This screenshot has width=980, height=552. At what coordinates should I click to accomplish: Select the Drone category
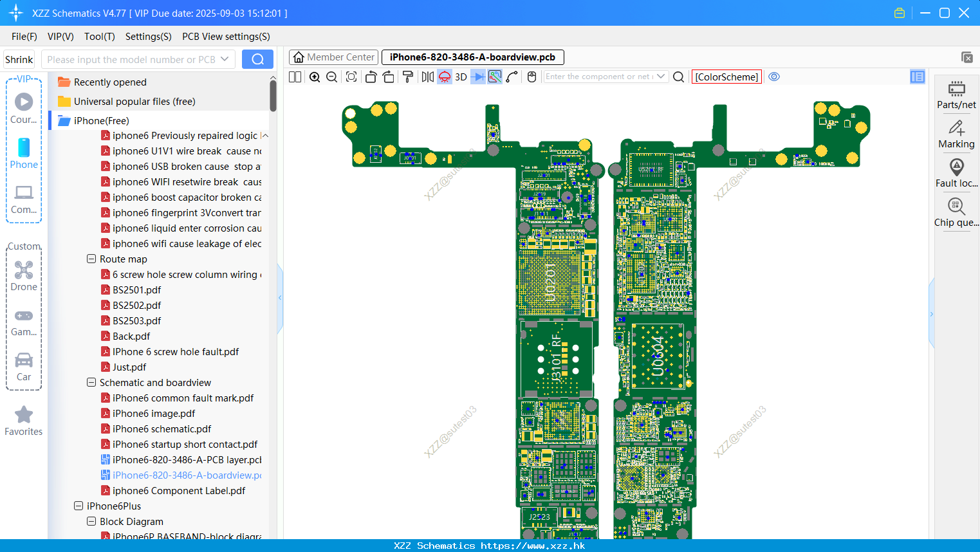click(24, 275)
